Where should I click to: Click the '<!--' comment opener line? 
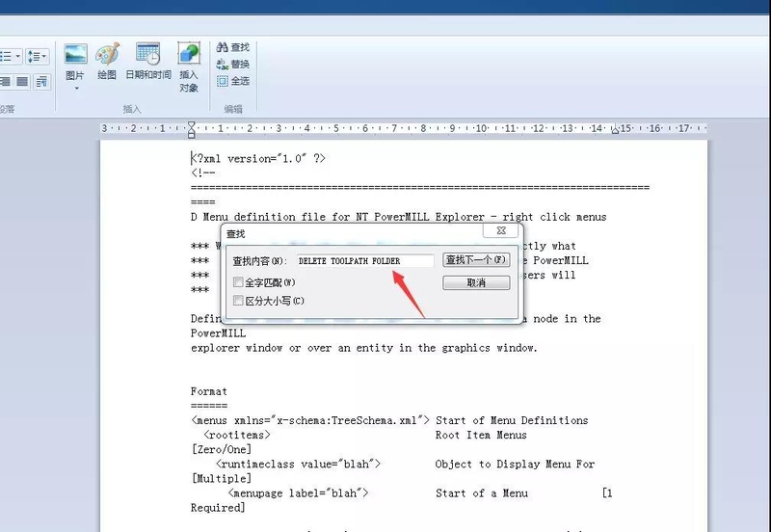203,173
